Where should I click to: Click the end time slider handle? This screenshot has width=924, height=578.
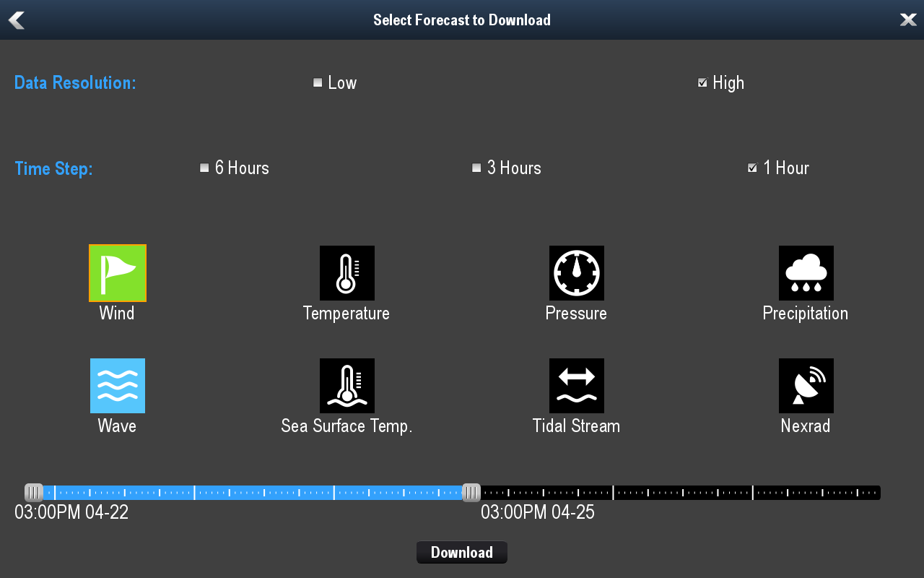[x=471, y=493]
